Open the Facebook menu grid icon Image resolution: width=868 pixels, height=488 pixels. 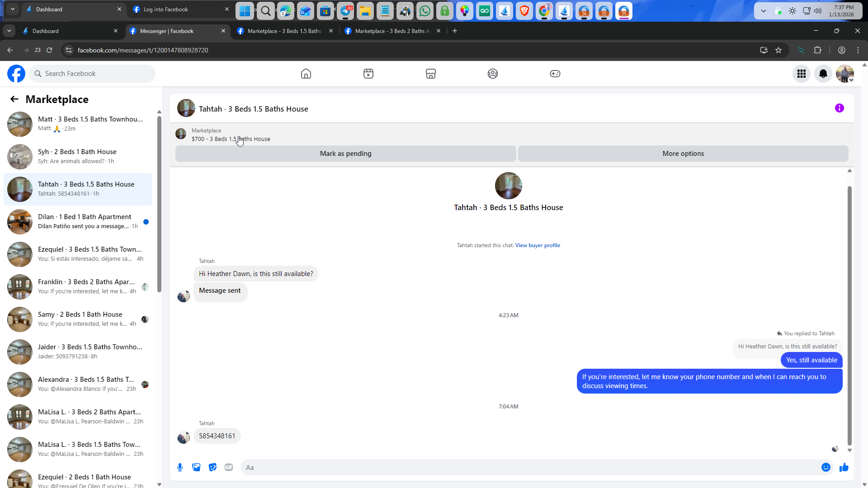click(801, 74)
